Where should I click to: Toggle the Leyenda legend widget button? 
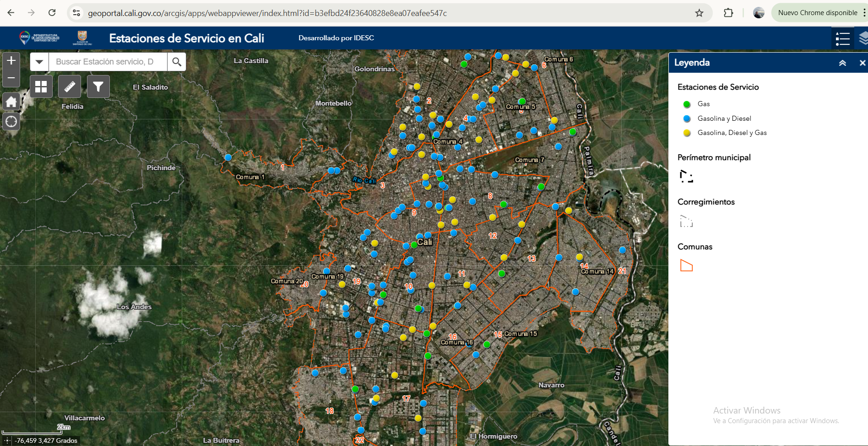pyautogui.click(x=842, y=38)
